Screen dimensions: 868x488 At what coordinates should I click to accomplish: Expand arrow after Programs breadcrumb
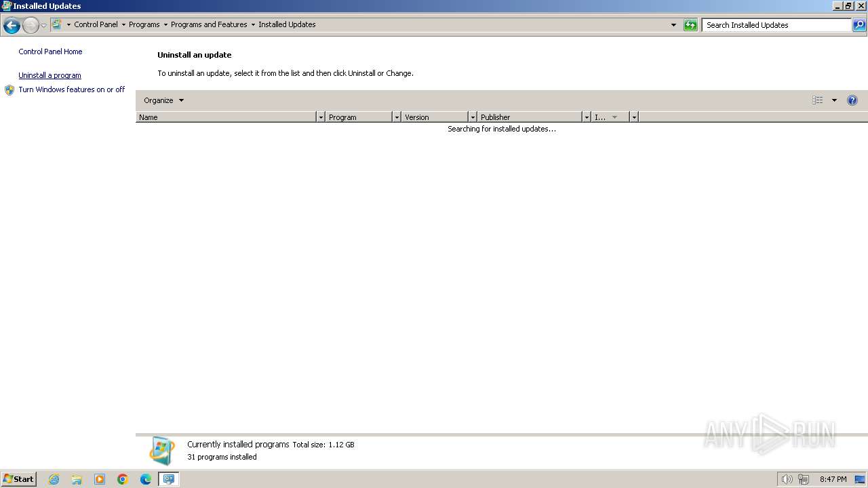click(x=165, y=24)
